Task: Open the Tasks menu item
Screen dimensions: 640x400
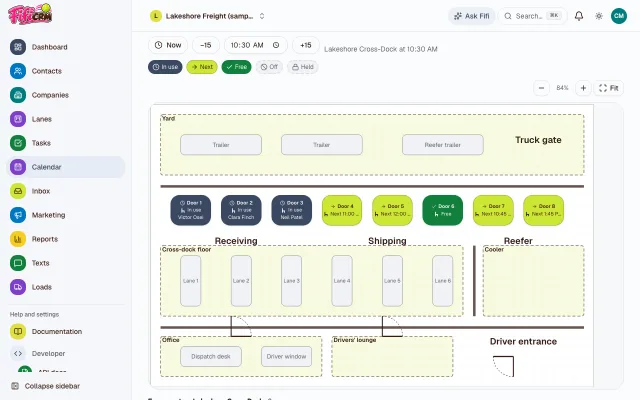Action: (65, 143)
